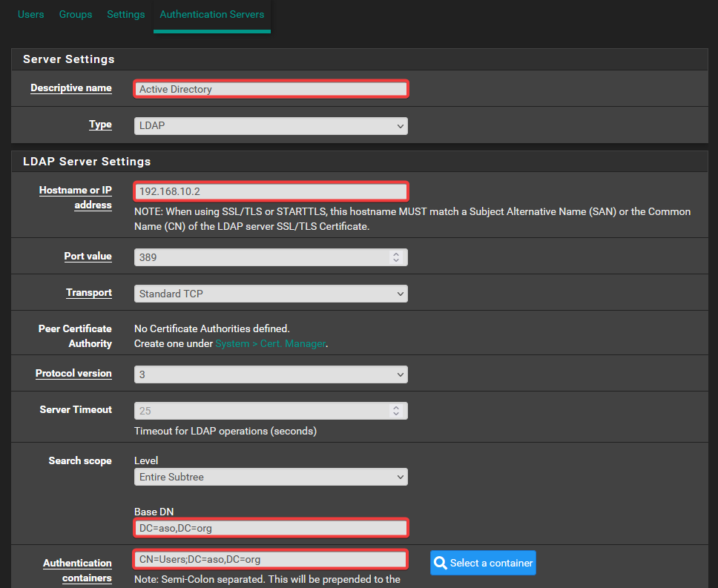Click the Base DN input field
Viewport: 718px width, 588px height.
click(271, 528)
